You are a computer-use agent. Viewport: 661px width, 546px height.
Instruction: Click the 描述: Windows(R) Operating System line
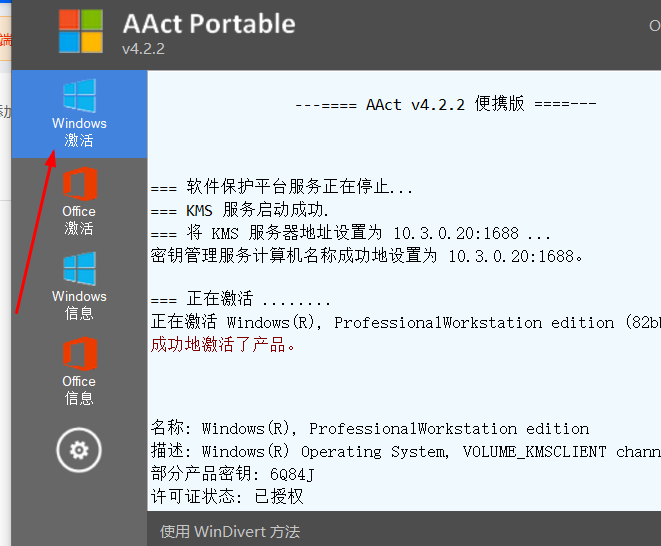[406, 451]
